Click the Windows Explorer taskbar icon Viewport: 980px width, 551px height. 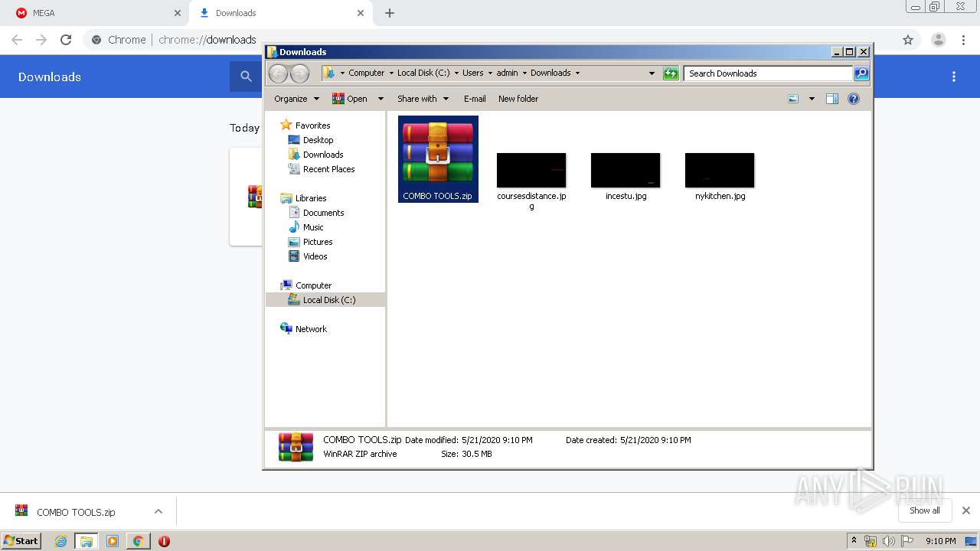[x=86, y=541]
